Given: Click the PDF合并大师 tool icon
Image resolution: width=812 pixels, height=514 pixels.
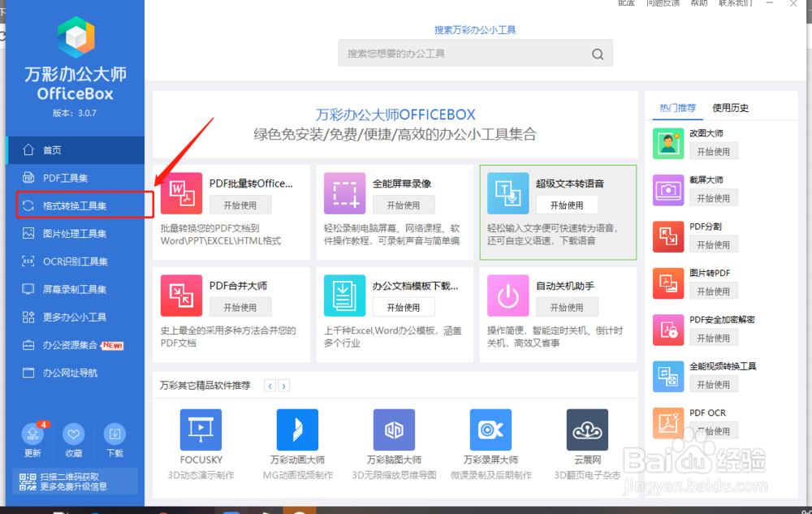Looking at the screenshot, I should (181, 296).
